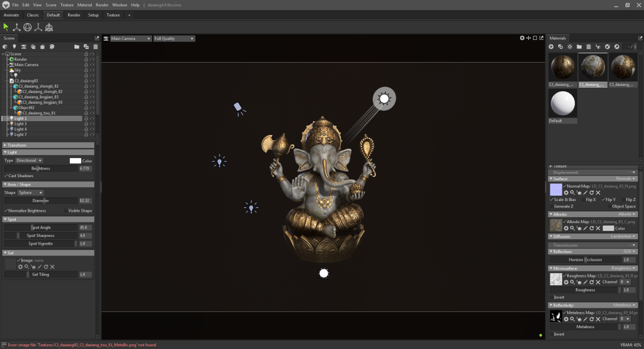
Task: Open Diffusion Lambertian dropdown
Action: coord(623,236)
